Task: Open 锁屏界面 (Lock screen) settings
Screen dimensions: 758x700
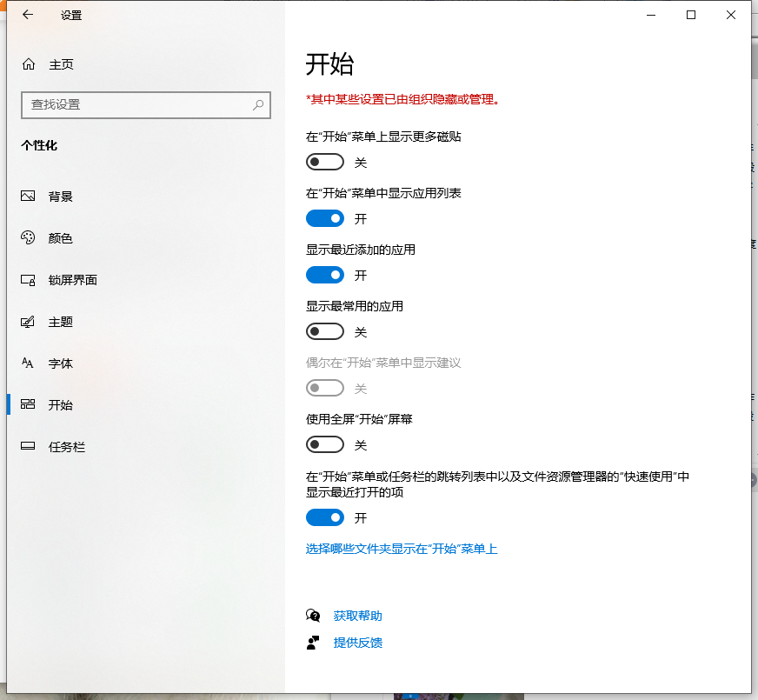Action: click(29, 280)
